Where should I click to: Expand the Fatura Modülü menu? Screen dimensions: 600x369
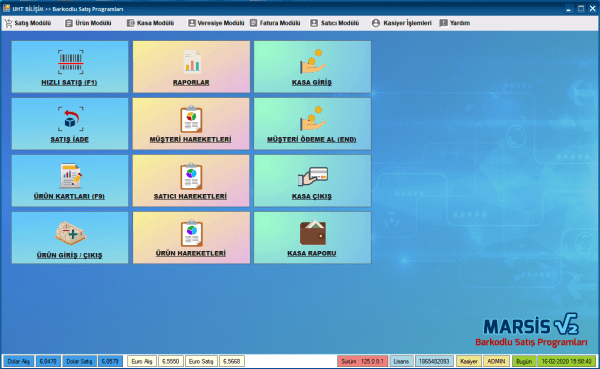(x=275, y=23)
